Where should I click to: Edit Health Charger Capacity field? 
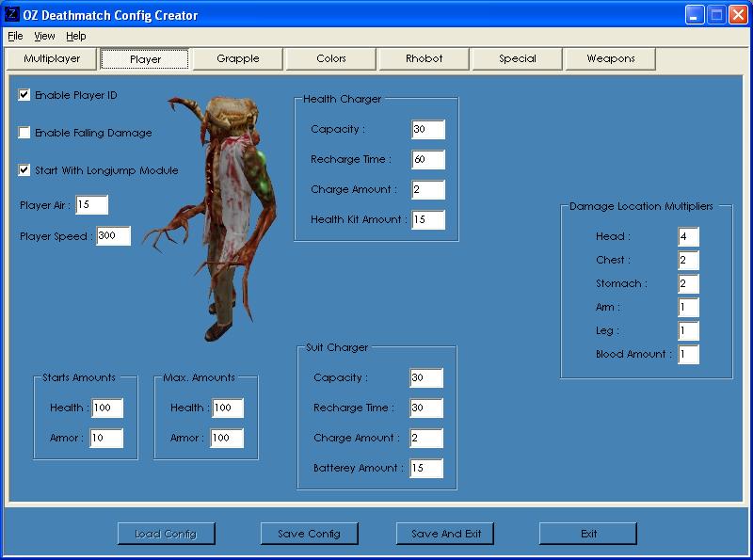pos(428,129)
